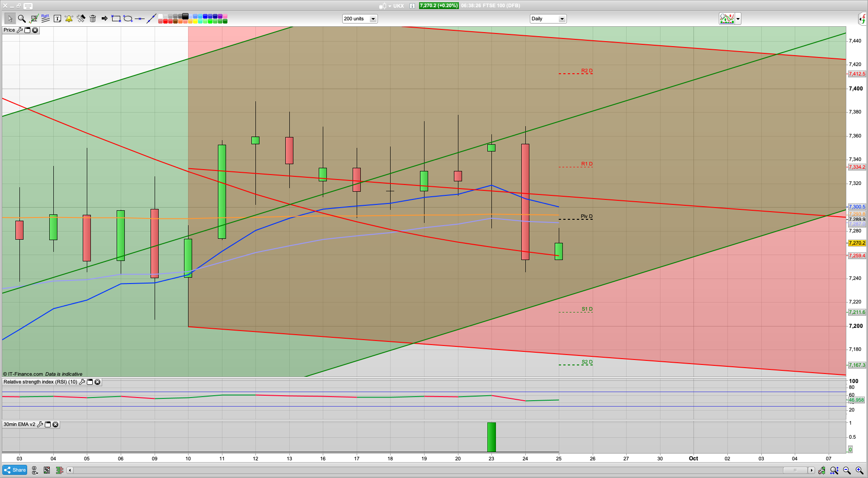Close the 30min EMA v2 panel
The image size is (868, 478).
point(55,425)
